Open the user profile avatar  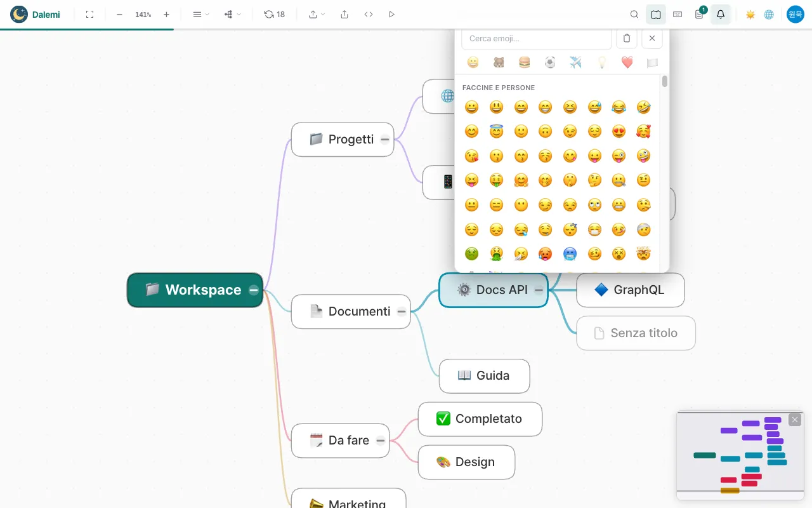point(796,14)
